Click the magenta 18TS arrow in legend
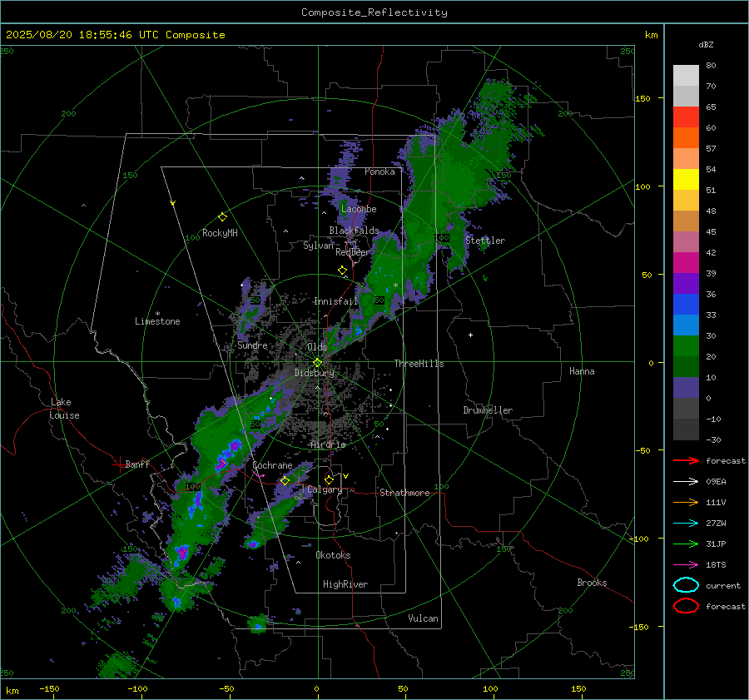 (x=686, y=565)
